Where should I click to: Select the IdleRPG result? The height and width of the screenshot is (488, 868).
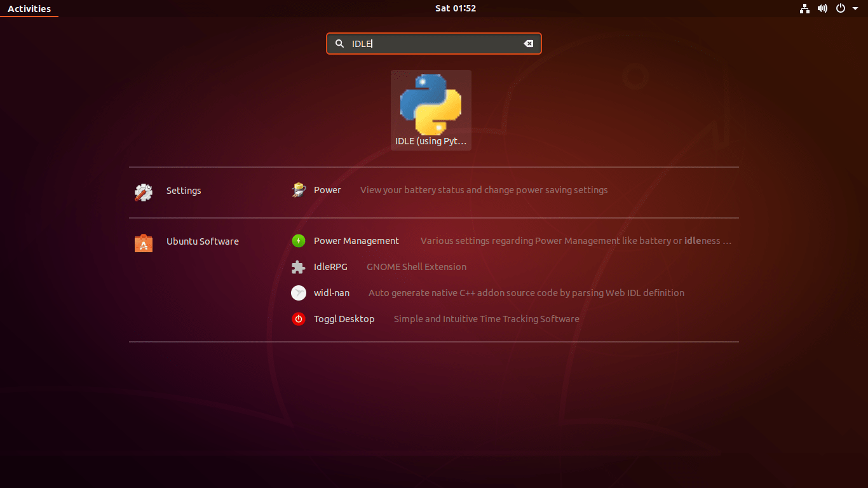330,267
